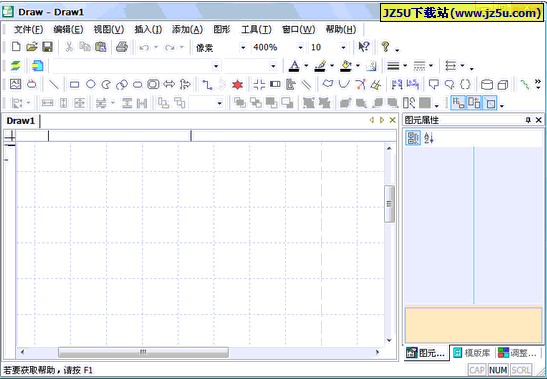This screenshot has width=547, height=379.
Task: Select the rectangle shape tool
Action: [74, 84]
